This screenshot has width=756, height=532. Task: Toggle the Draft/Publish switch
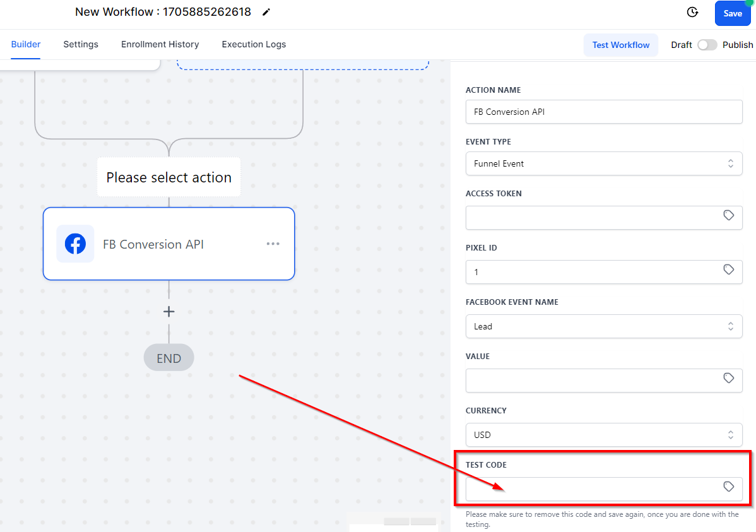tap(707, 45)
